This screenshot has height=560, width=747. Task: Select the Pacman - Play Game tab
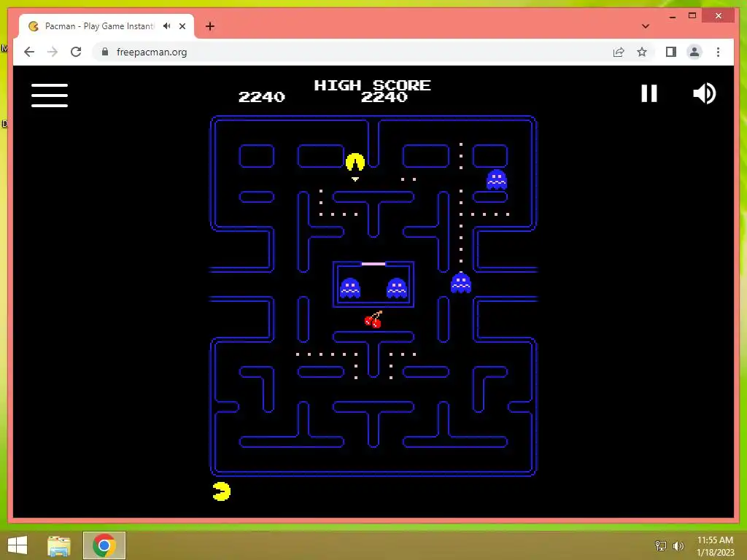tap(107, 26)
